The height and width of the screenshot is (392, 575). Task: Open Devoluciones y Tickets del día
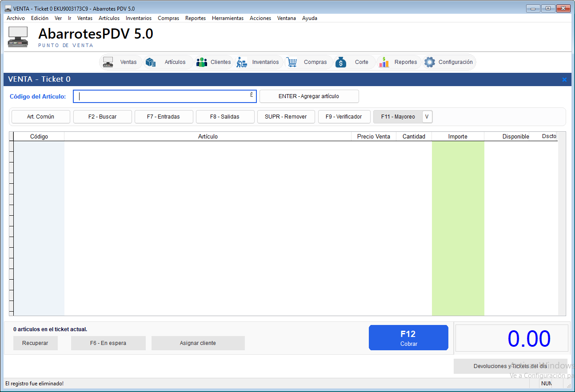[x=510, y=366]
